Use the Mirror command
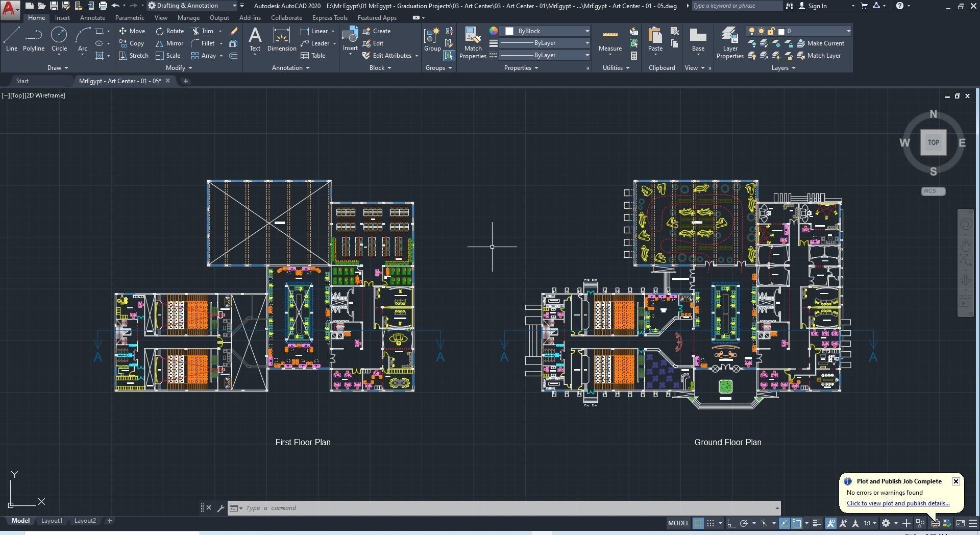Image resolution: width=980 pixels, height=535 pixels. pos(169,43)
